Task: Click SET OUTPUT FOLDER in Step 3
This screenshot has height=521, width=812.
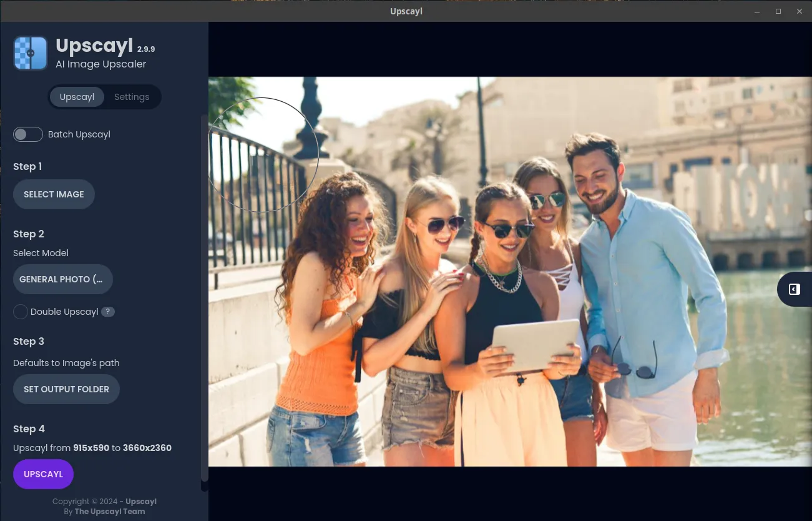Action: [66, 389]
